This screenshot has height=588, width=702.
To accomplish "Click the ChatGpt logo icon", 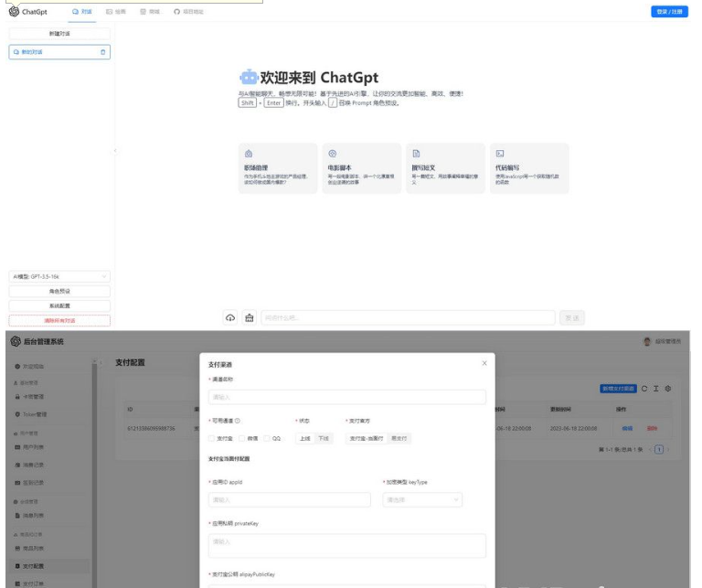I will [13, 11].
